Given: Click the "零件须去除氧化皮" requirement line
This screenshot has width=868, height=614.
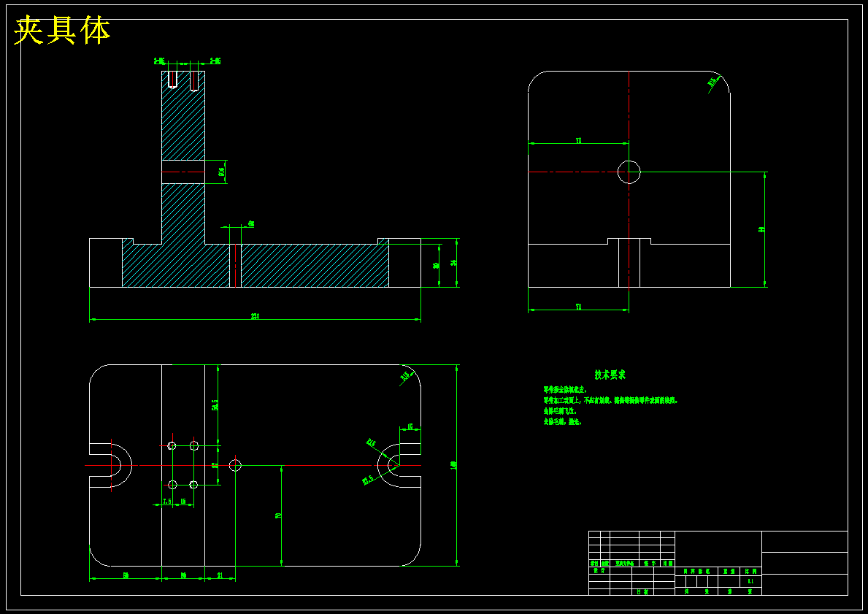Looking at the screenshot, I should pos(564,390).
